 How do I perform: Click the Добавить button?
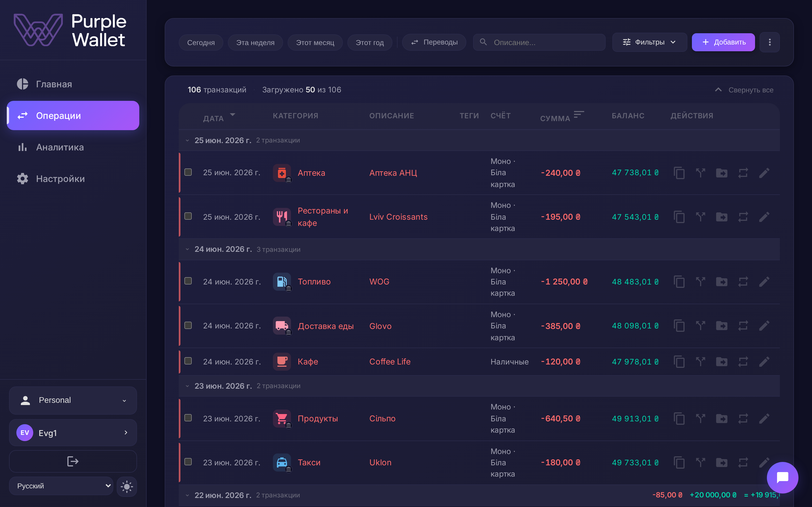point(723,42)
